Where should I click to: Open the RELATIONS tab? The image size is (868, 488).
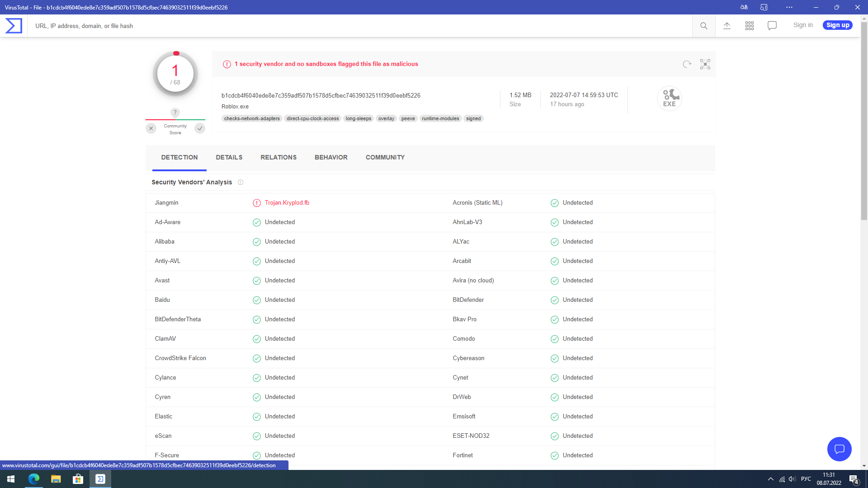pyautogui.click(x=278, y=157)
